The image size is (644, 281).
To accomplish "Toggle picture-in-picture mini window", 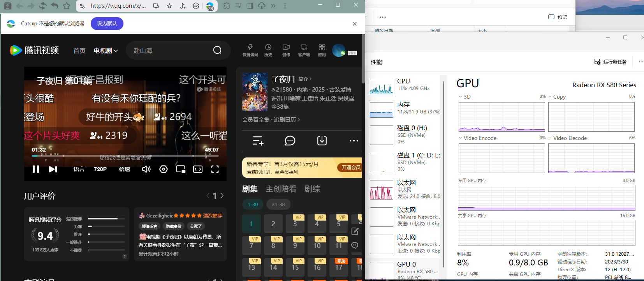I will click(x=181, y=169).
